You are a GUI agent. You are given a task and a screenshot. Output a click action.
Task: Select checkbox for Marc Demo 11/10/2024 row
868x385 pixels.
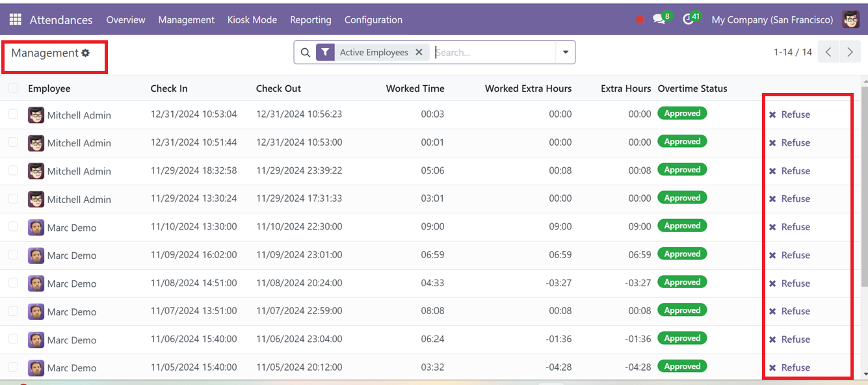tap(13, 227)
